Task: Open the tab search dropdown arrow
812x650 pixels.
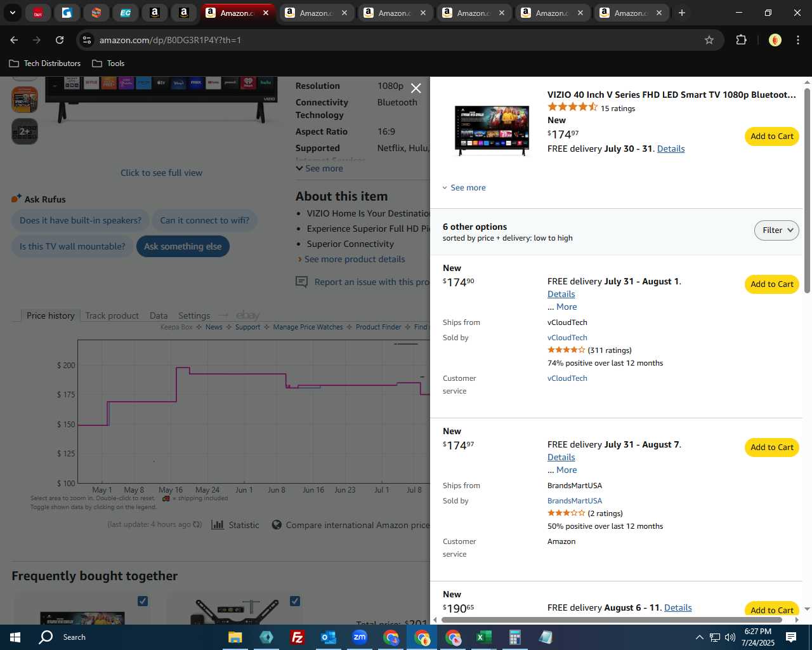Action: [x=12, y=13]
